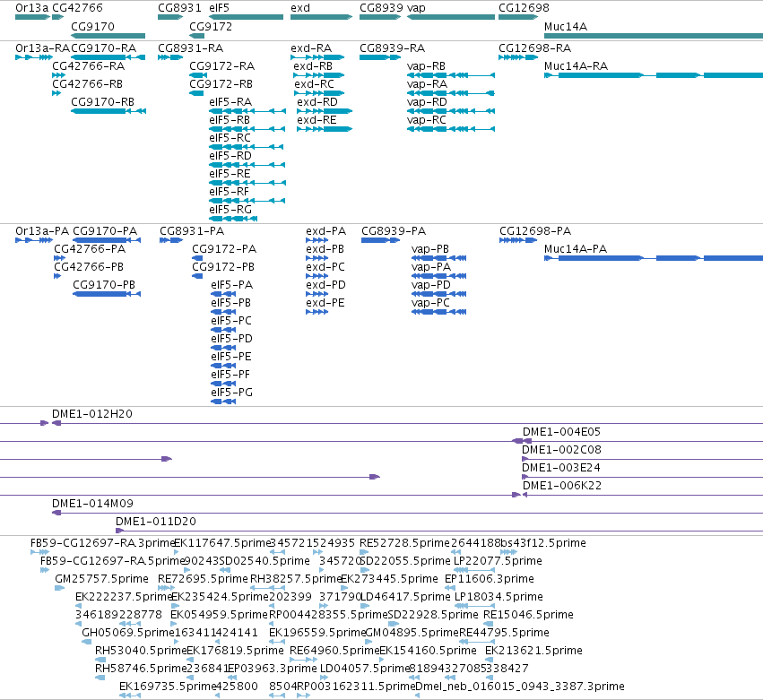The height and width of the screenshot is (700, 763).
Task: Click EST LD46417.5prime
Action: pos(365,606)
